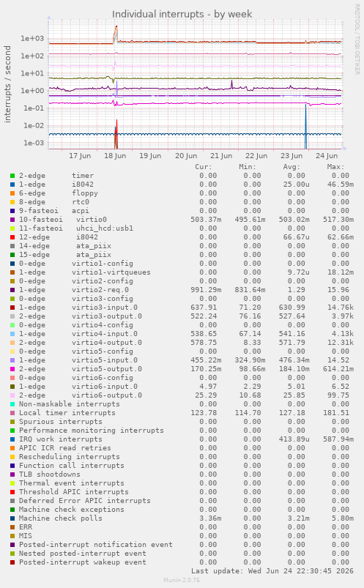Select the magenta swatch for virtio5-output.0
364x588 pixels.
(x=12, y=369)
